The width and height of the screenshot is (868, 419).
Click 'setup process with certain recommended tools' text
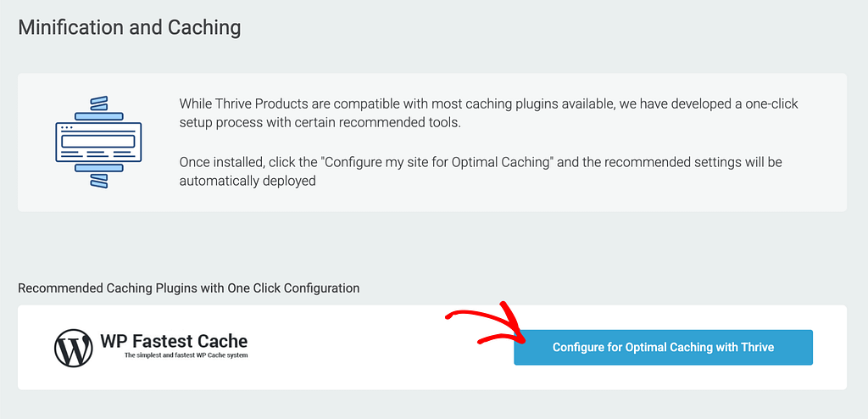point(320,122)
